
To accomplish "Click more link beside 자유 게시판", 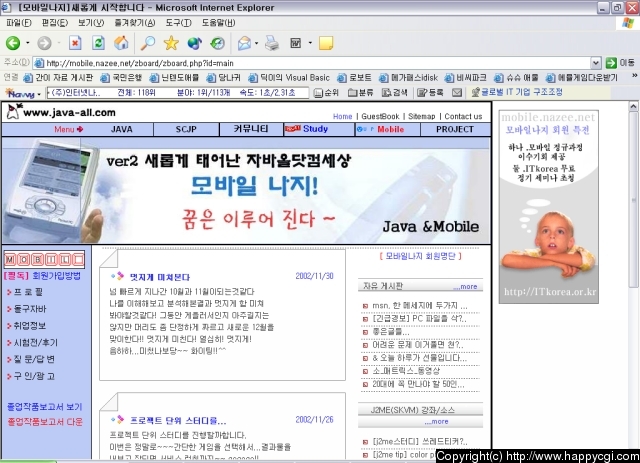I will (465, 287).
